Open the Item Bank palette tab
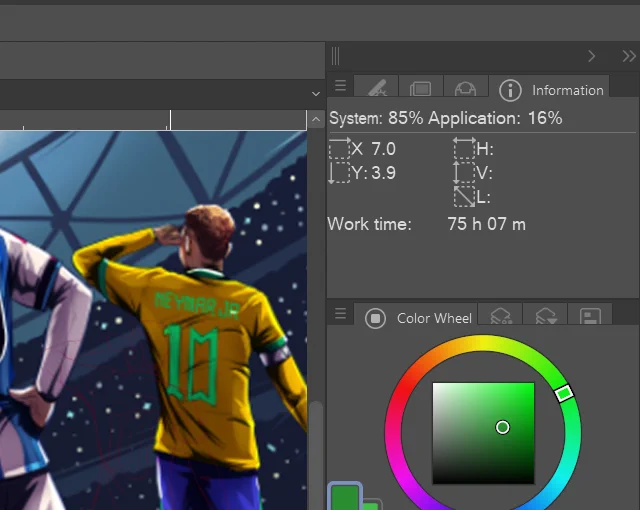640x510 pixels. [466, 86]
